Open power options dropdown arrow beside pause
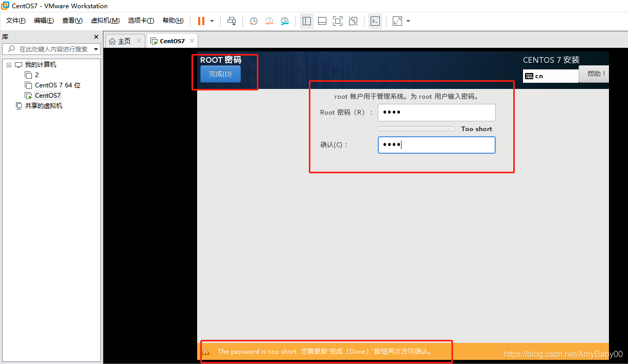The width and height of the screenshot is (628, 364). pos(212,21)
